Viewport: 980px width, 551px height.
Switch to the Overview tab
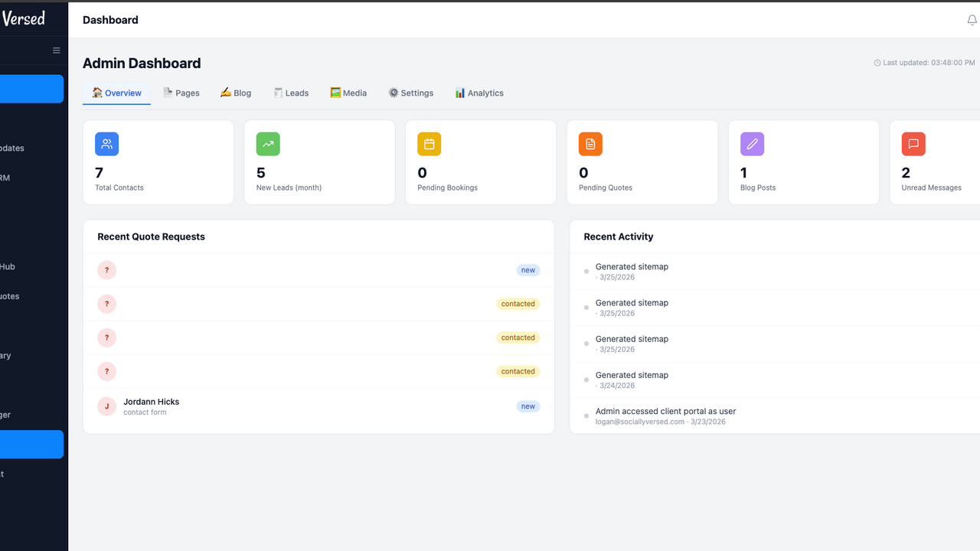coord(116,93)
